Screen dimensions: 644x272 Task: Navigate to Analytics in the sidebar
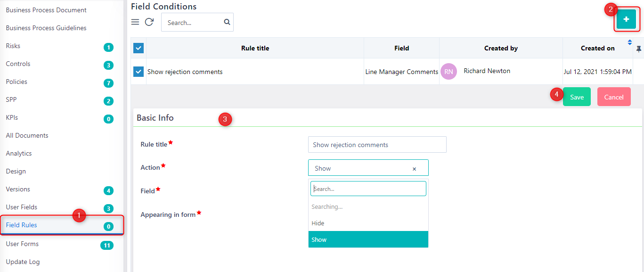point(19,153)
